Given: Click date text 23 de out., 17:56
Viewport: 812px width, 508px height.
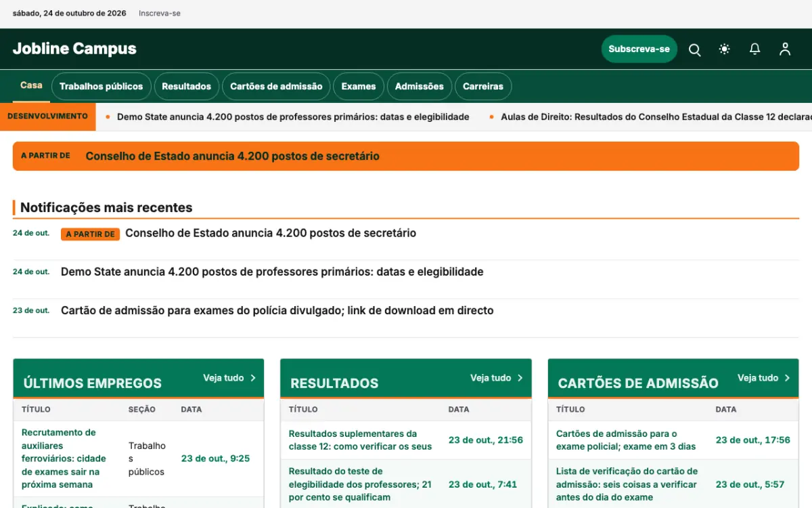Looking at the screenshot, I should coord(753,440).
